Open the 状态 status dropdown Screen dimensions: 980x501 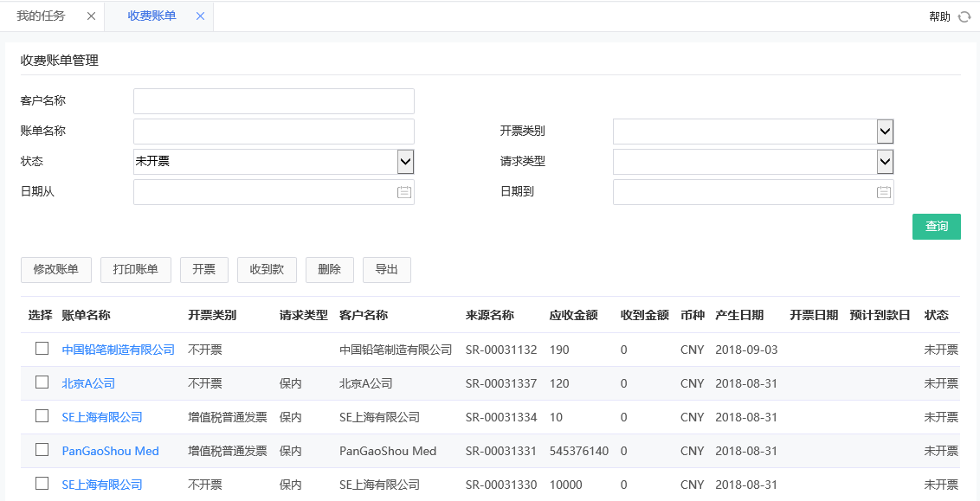click(x=403, y=161)
